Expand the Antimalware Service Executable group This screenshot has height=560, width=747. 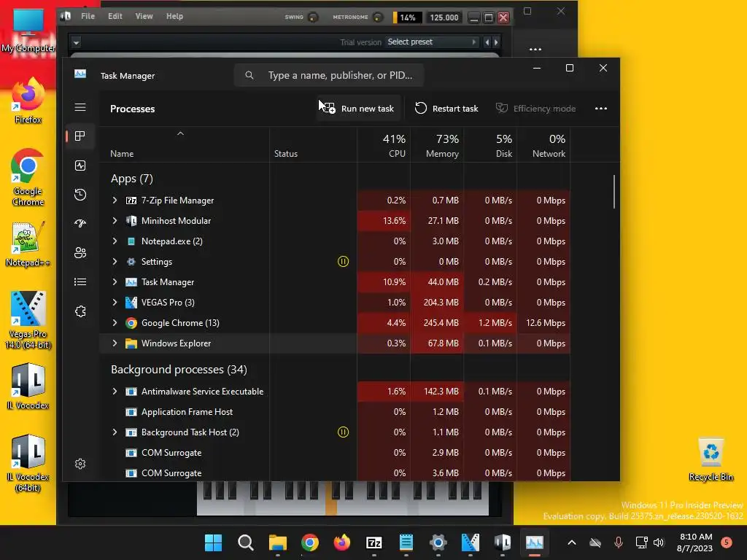[115, 392]
